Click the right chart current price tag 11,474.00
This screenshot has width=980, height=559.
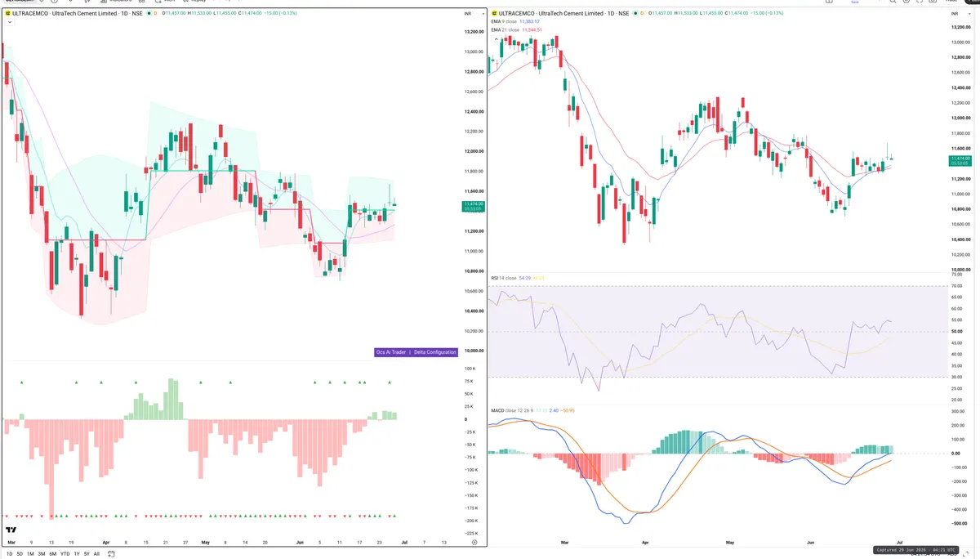click(x=959, y=160)
